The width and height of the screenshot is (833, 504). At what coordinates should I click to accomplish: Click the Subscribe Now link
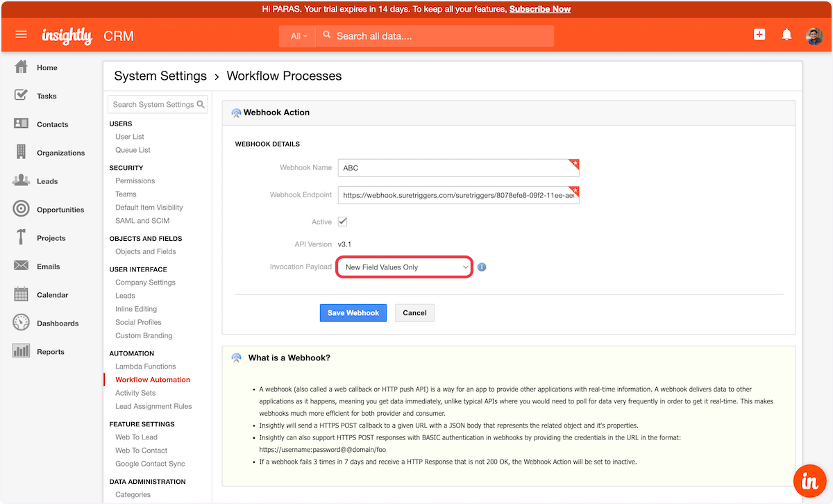[x=540, y=9]
